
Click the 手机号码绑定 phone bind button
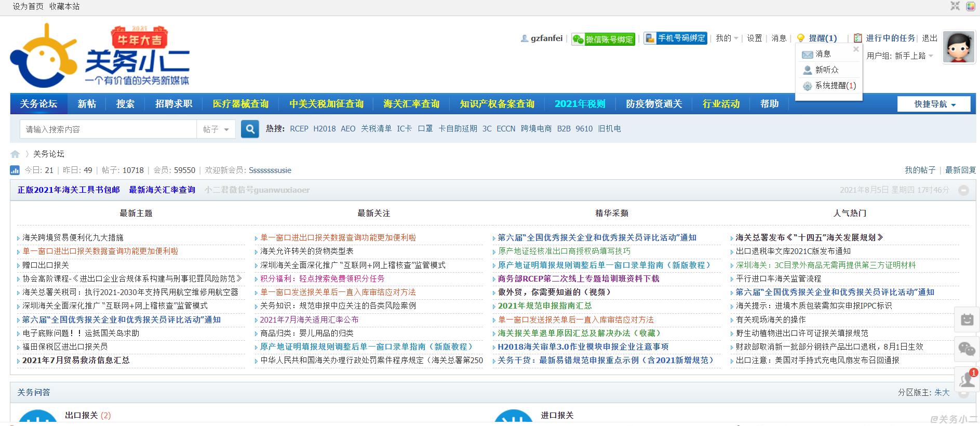click(x=675, y=38)
